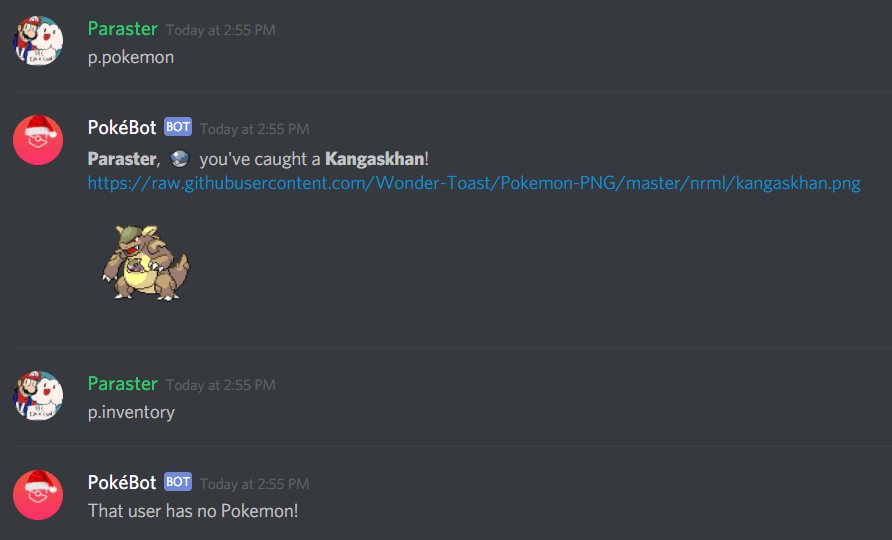Click the "p.inventory" message text

tap(131, 412)
